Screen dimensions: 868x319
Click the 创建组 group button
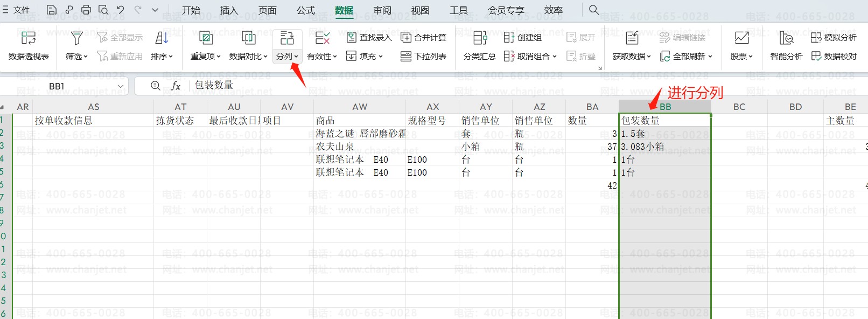pyautogui.click(x=523, y=37)
